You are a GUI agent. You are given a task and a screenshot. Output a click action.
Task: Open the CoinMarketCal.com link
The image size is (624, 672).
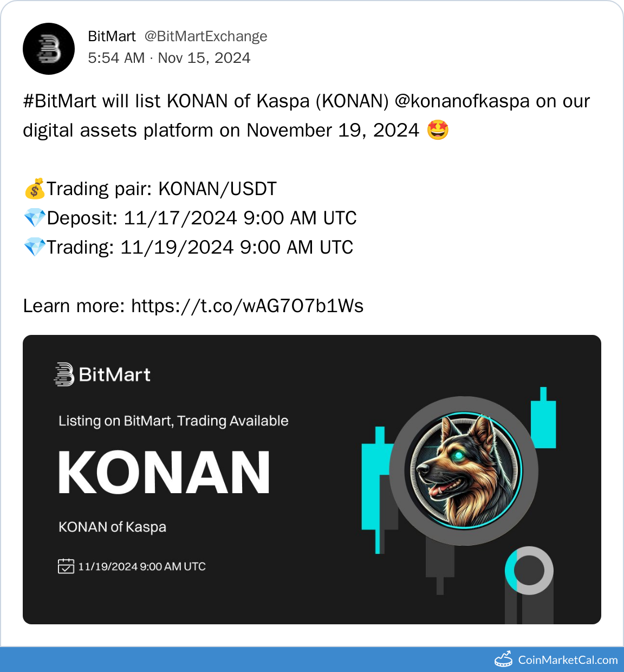(x=568, y=660)
